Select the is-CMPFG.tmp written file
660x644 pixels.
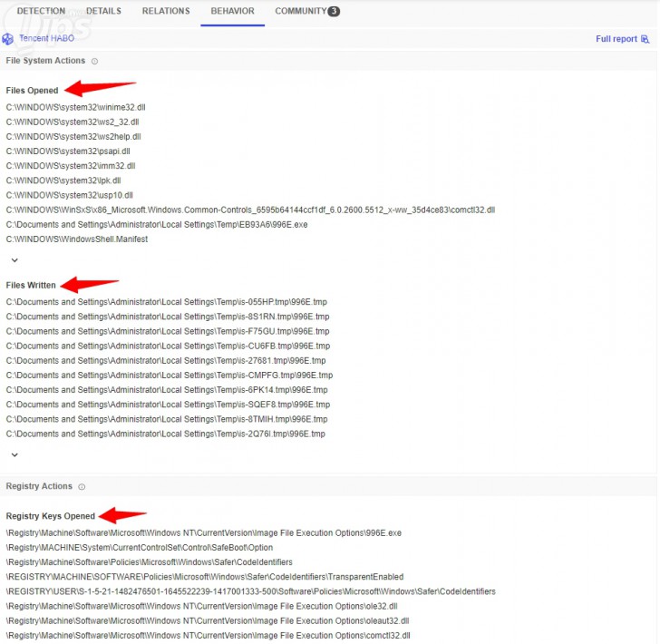(170, 376)
